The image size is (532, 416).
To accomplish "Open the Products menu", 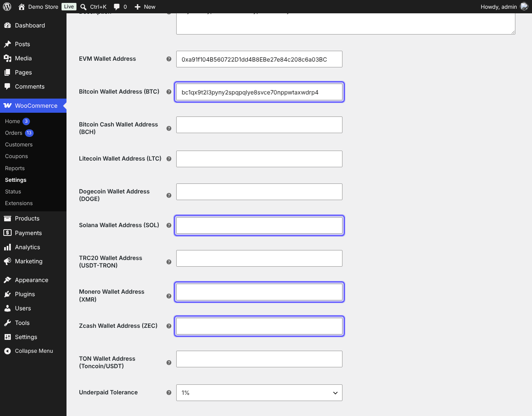I will coord(33,218).
